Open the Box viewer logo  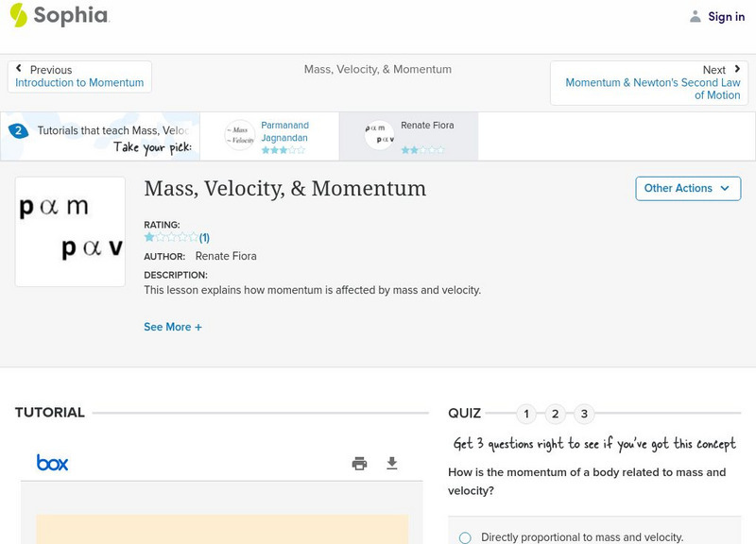click(x=54, y=463)
